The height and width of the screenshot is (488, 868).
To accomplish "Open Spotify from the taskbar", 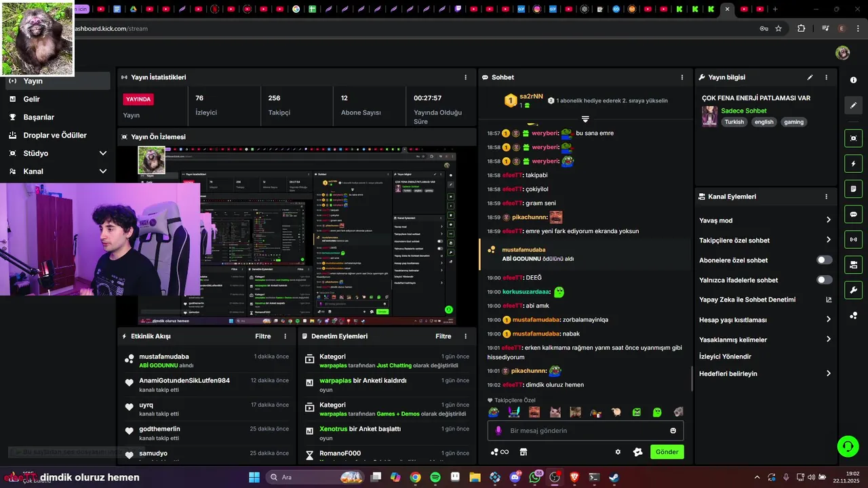I will [x=435, y=477].
